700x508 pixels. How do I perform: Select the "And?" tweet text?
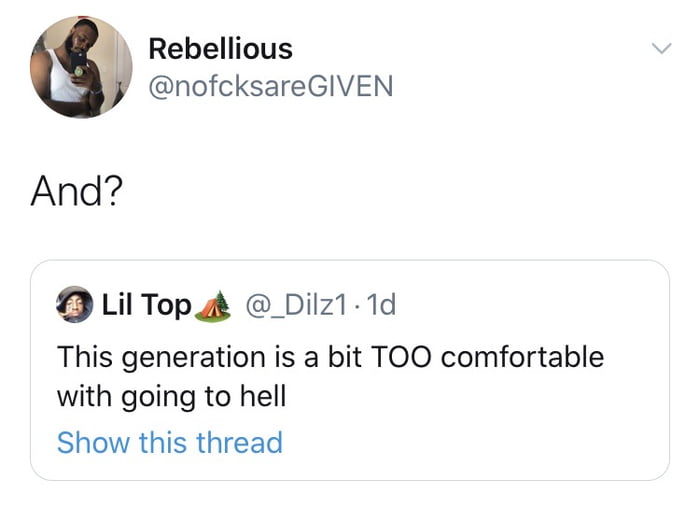click(x=76, y=189)
